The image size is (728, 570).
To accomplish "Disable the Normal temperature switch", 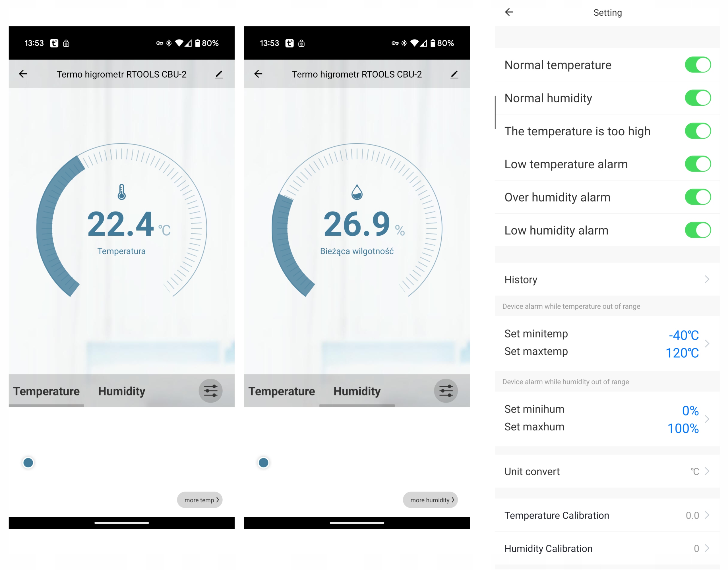I will (697, 65).
